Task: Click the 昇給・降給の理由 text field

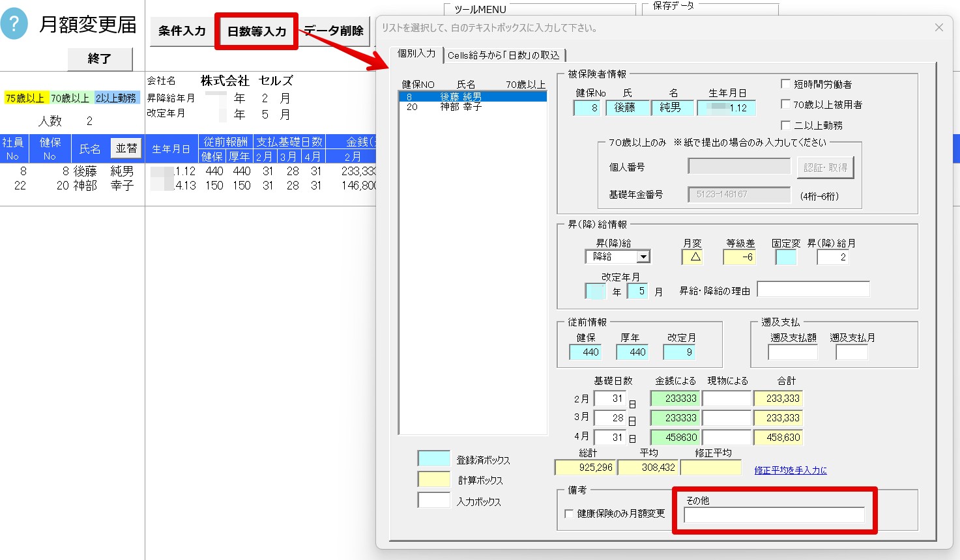Action: click(813, 289)
